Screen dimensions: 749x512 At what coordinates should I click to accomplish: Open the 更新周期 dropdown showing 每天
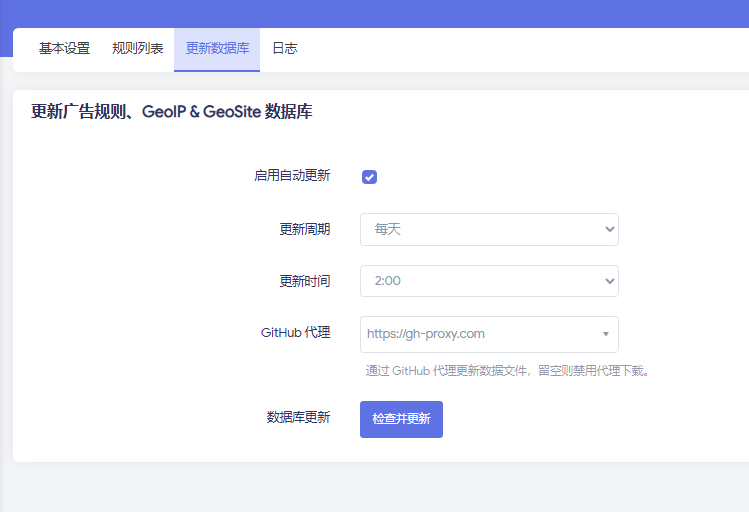480,229
